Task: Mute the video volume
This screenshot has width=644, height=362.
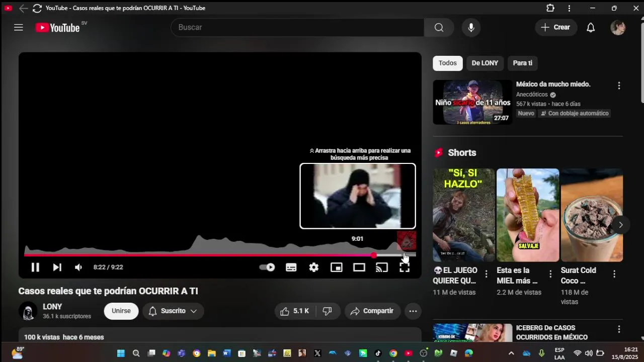Action: click(x=78, y=267)
